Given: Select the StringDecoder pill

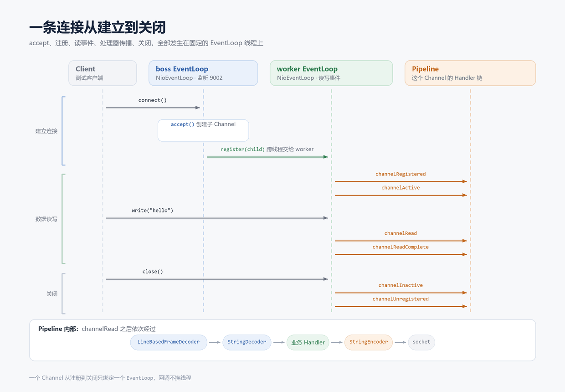Looking at the screenshot, I should (x=247, y=342).
